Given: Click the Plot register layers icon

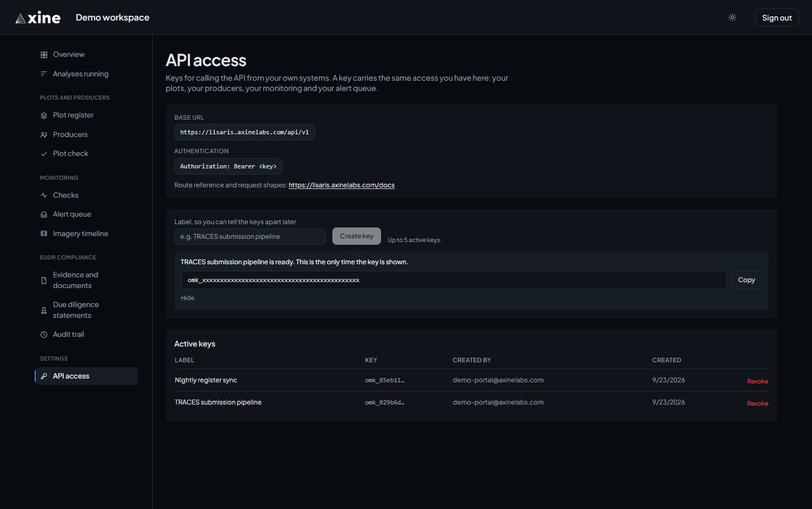Looking at the screenshot, I should 44,115.
